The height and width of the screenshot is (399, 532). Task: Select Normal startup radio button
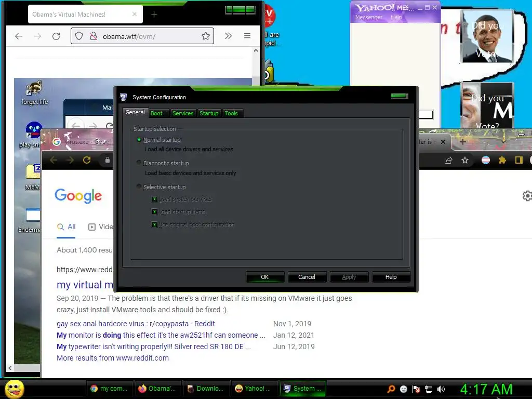tap(139, 139)
